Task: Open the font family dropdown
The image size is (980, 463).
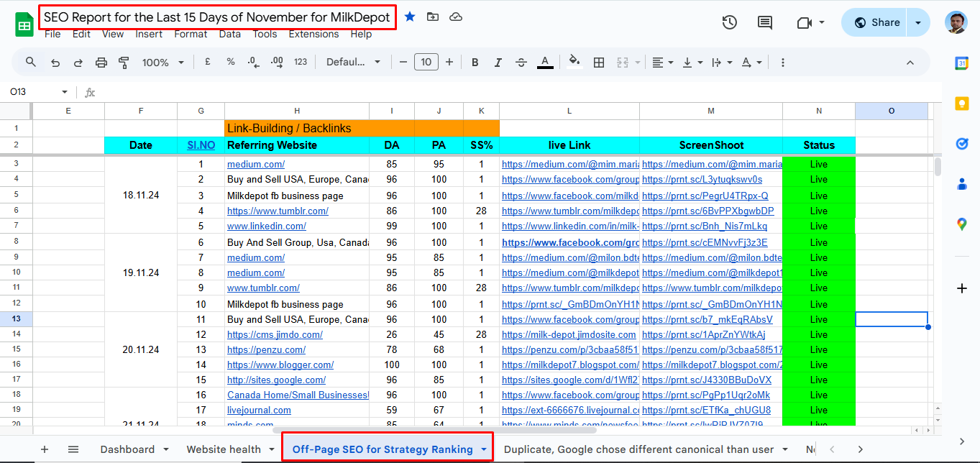Action: pyautogui.click(x=353, y=63)
